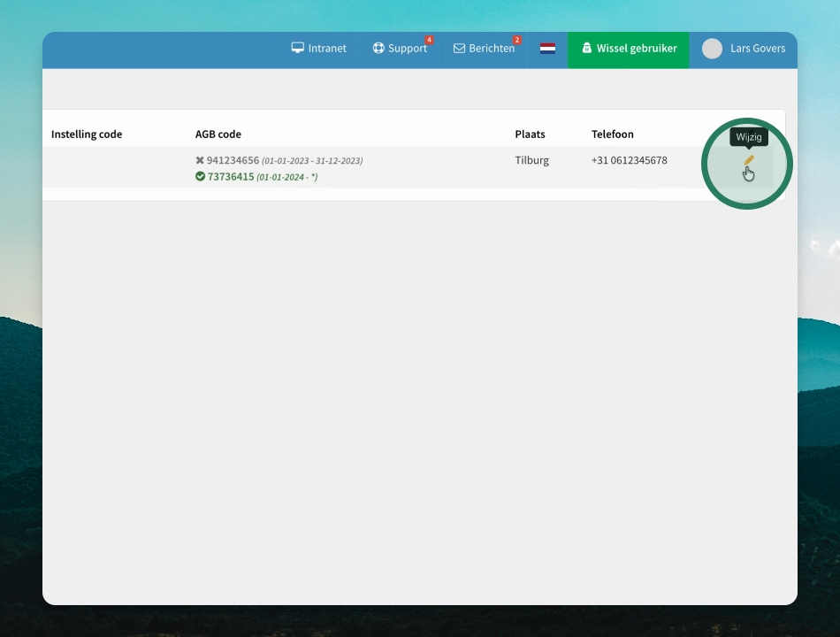
Task: Click the Lars Govers avatar circle
Action: [x=712, y=49]
